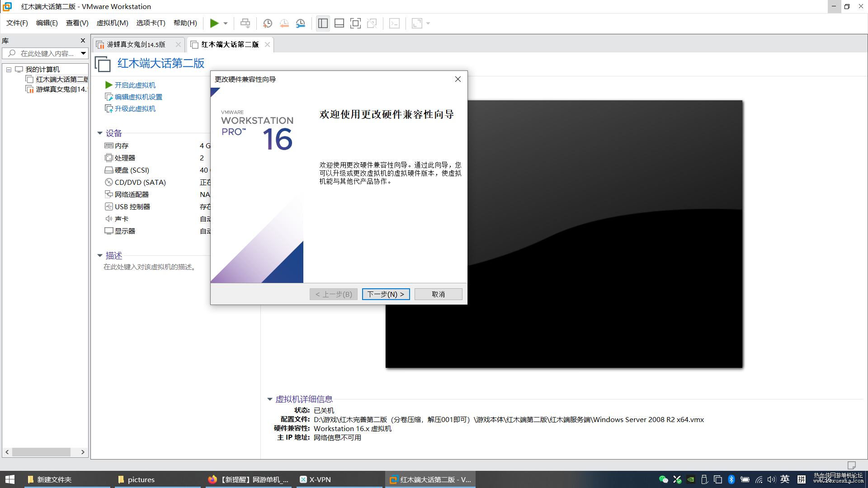Collapse the 虚拟机详细信息 section
868x488 pixels.
point(270,399)
